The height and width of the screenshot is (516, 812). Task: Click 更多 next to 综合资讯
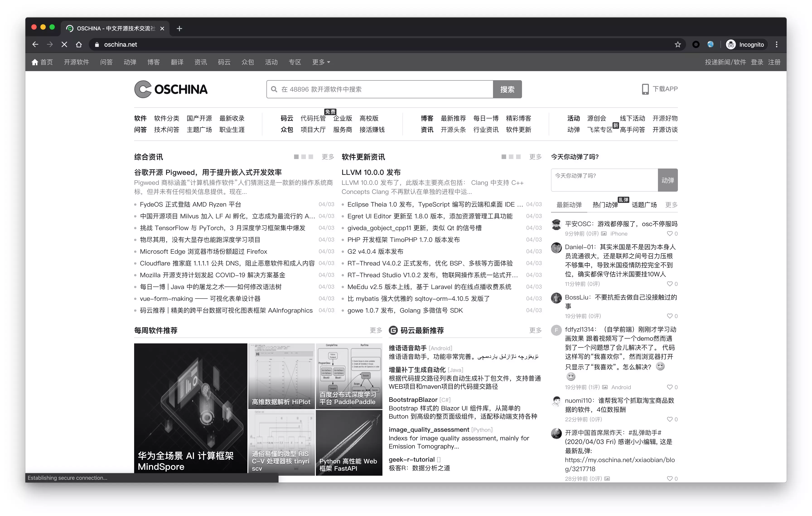pos(328,157)
